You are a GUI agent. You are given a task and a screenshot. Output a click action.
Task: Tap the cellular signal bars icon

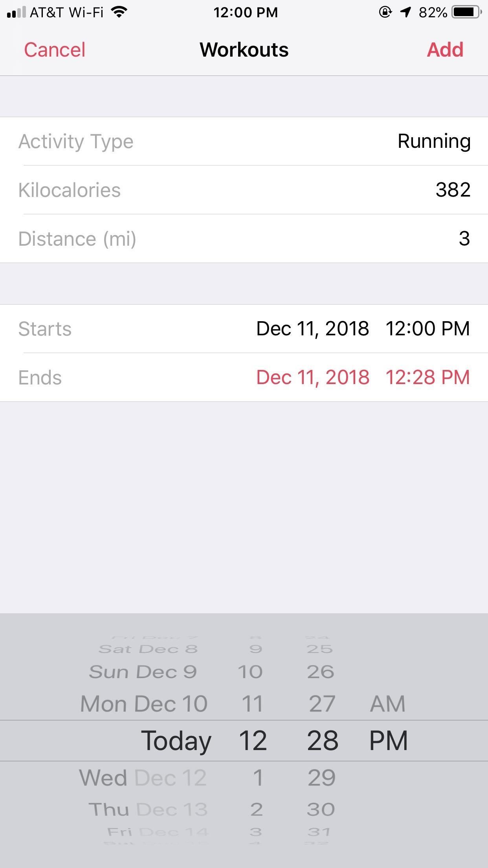tap(16, 12)
